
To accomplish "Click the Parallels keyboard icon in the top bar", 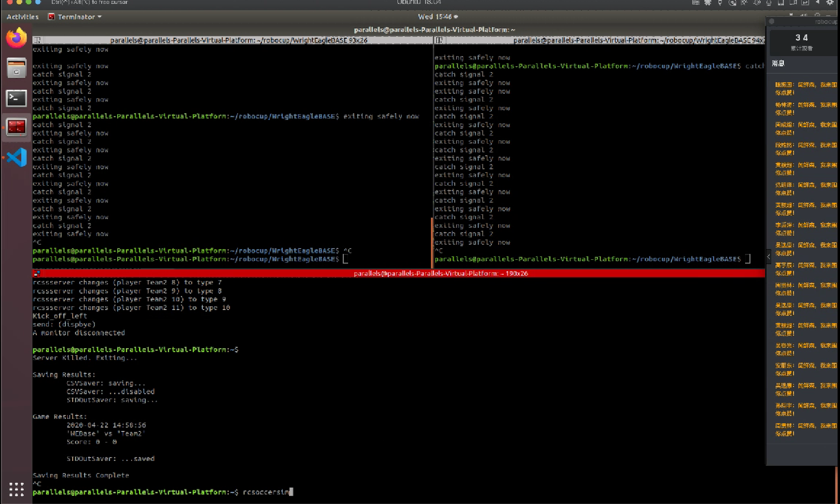I will coord(696,2).
